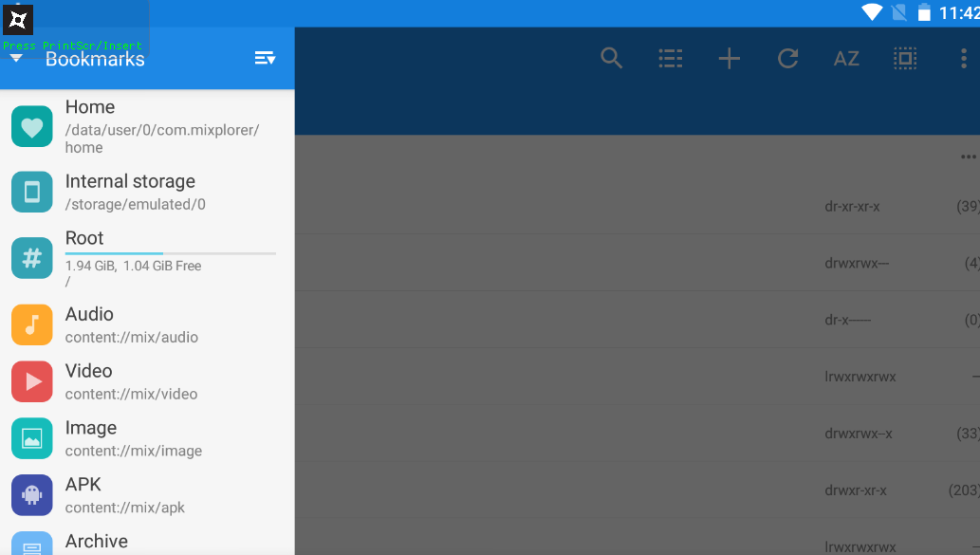Tap the Wi-Fi status bar icon
980x555 pixels.
(x=871, y=12)
